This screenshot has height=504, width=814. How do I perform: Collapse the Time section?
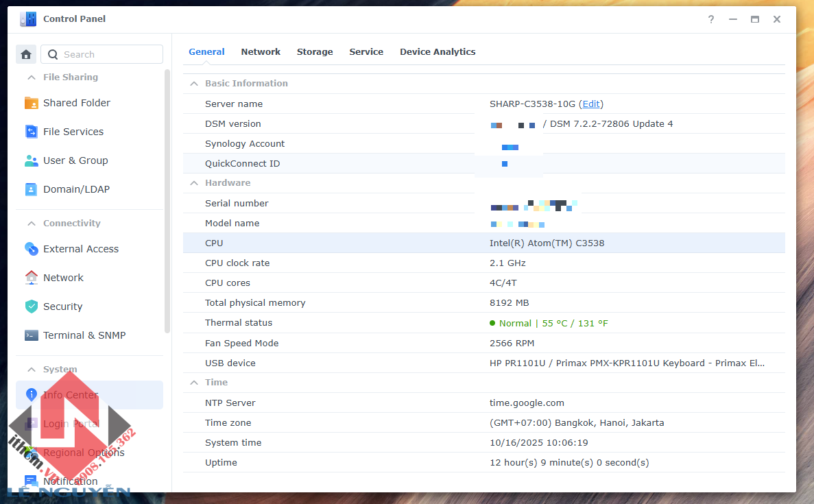point(194,383)
